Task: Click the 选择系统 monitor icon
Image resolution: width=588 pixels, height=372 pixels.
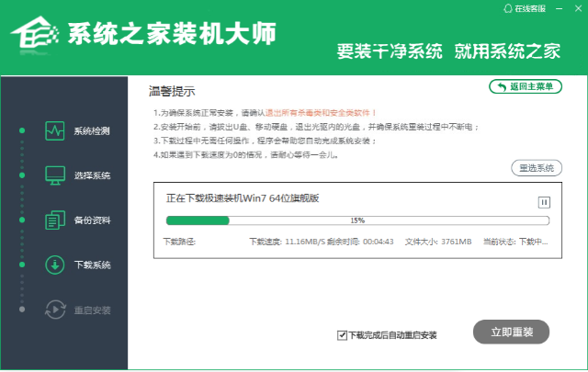Action: pos(55,175)
